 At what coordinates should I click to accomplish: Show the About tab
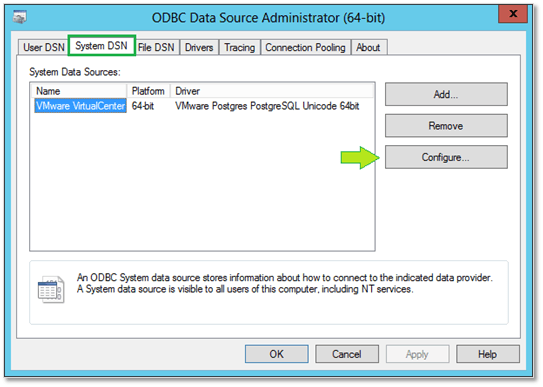pyautogui.click(x=368, y=47)
